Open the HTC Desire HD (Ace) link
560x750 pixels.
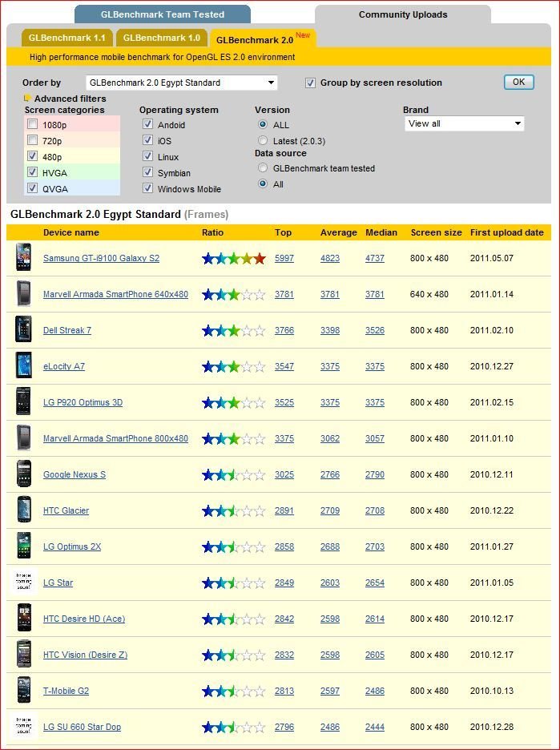tap(84, 619)
